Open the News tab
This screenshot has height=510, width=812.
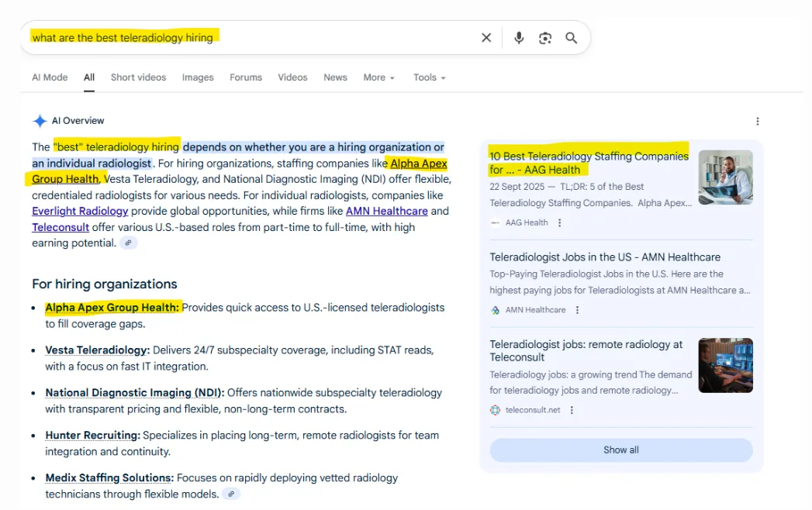tap(335, 78)
